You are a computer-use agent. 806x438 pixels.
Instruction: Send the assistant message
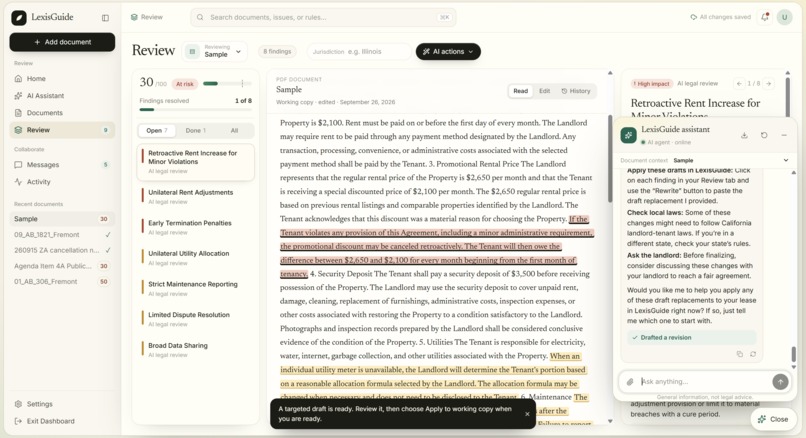point(780,381)
